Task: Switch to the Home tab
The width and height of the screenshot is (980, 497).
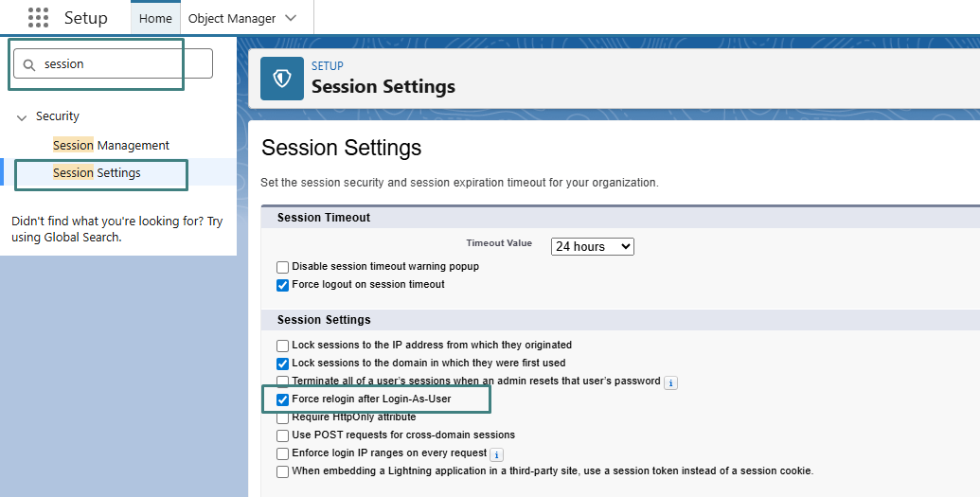Action: coord(155,18)
